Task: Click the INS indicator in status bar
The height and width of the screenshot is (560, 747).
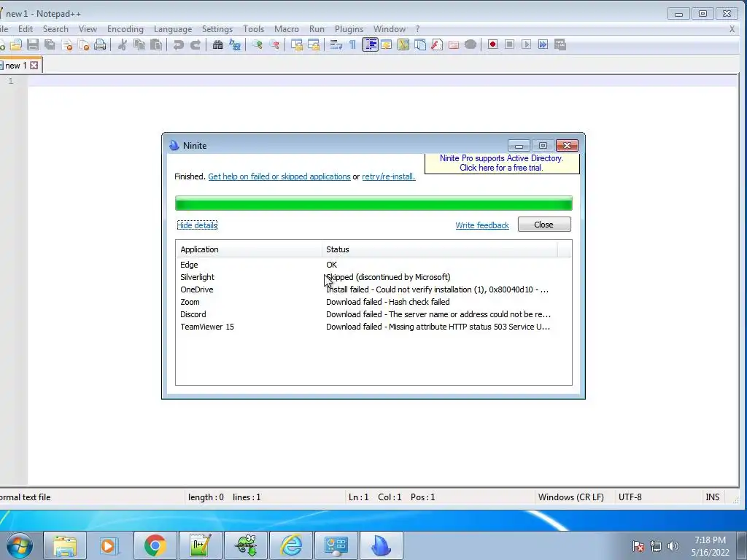Action: [712, 497]
